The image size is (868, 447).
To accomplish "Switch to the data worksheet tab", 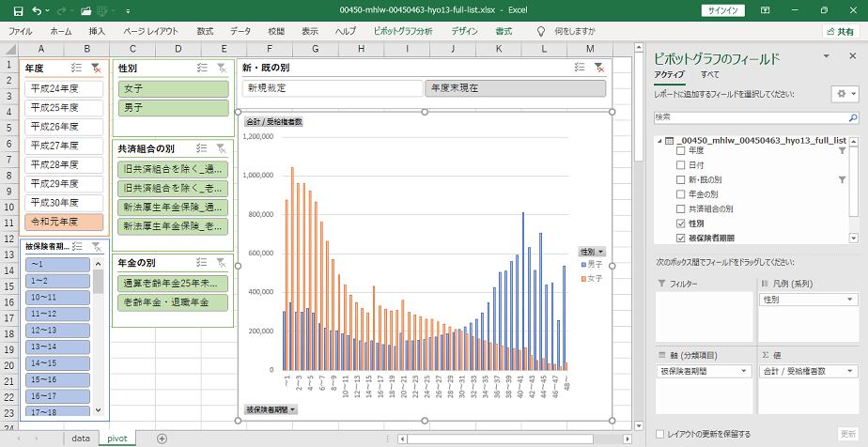I will click(x=81, y=439).
